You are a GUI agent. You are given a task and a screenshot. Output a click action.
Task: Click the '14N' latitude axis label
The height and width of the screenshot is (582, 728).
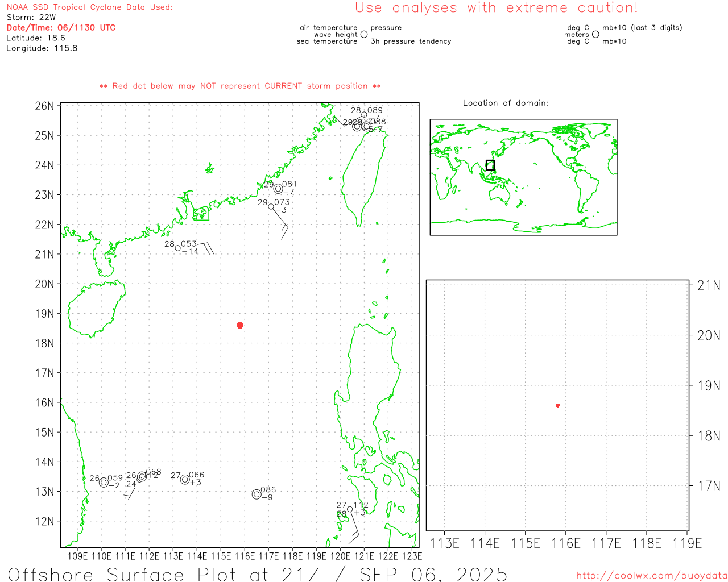pyautogui.click(x=44, y=462)
